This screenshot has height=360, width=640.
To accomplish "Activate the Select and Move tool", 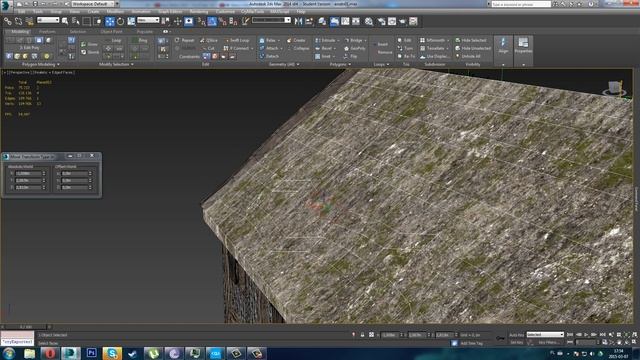I will click(x=110, y=21).
